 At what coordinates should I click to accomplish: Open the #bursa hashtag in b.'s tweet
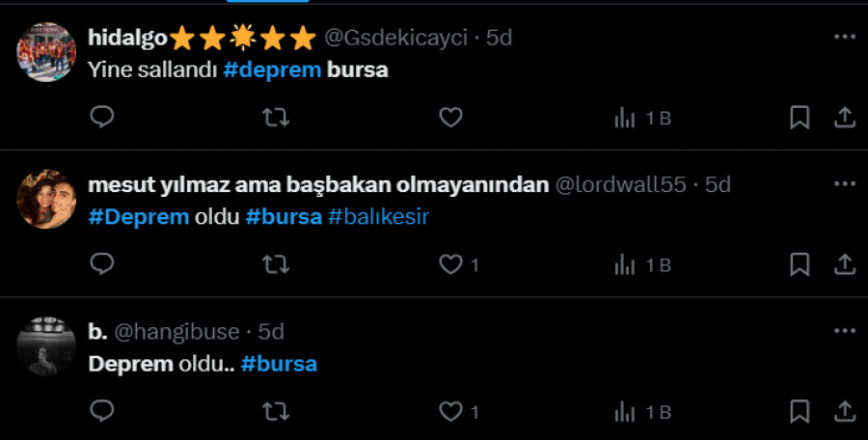coord(279,364)
